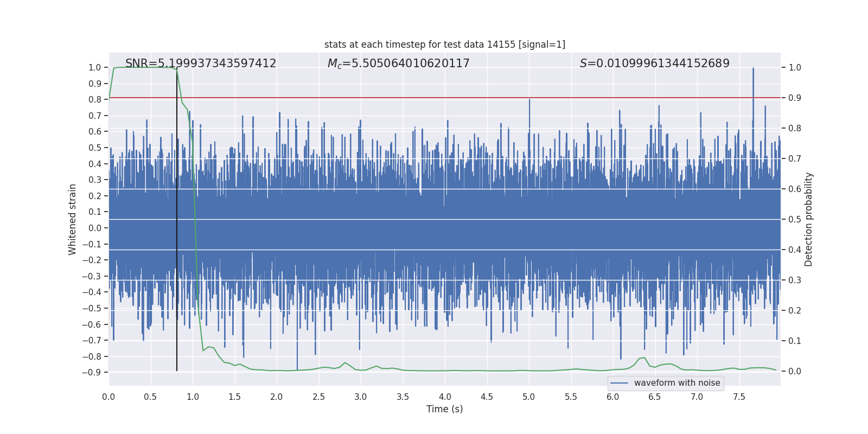Click the tallest blue spike's peak near 7.6 s

pos(753,68)
